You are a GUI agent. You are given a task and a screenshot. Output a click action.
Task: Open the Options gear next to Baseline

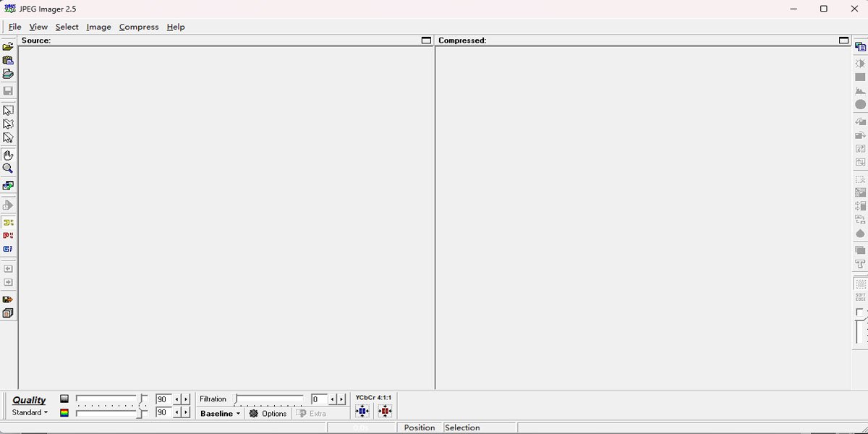coord(268,413)
